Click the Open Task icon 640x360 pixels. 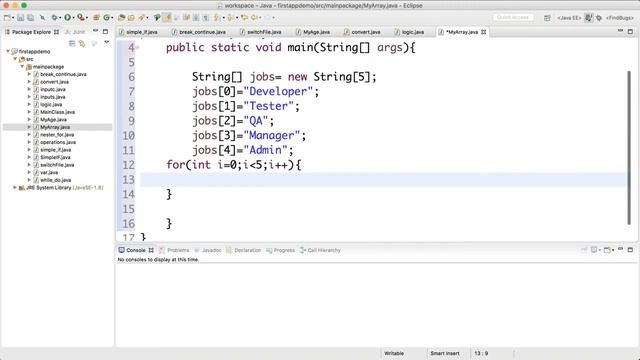tap(131, 18)
